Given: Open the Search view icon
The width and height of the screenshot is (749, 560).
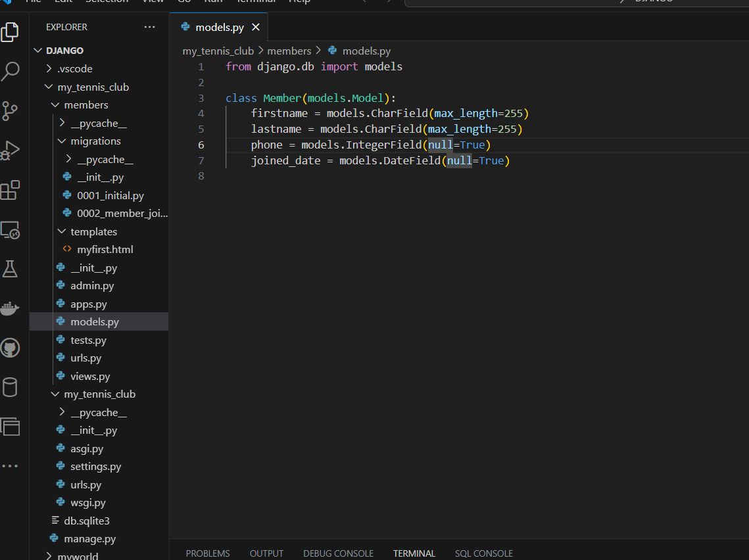Looking at the screenshot, I should pos(10,71).
